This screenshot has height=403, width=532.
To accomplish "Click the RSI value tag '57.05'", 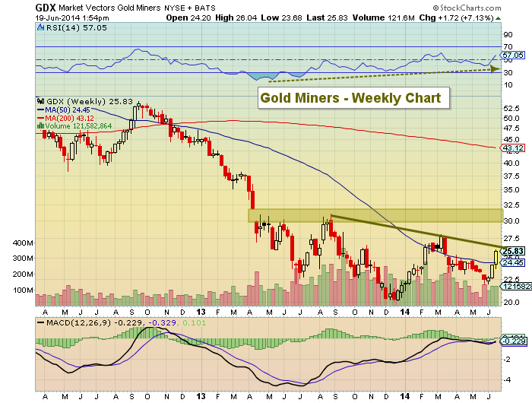I will click(513, 55).
